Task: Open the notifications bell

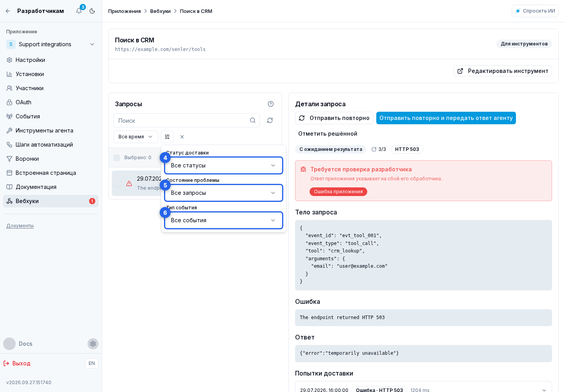Action: point(79,11)
